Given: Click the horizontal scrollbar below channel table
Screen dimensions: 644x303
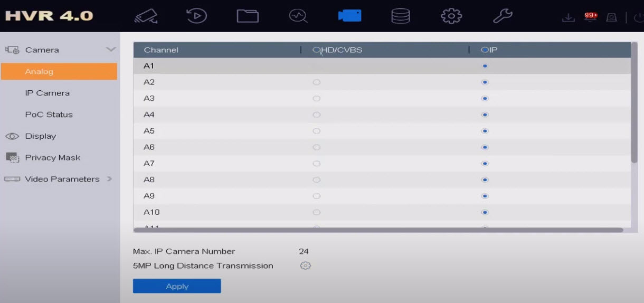Looking at the screenshot, I should click(378, 230).
